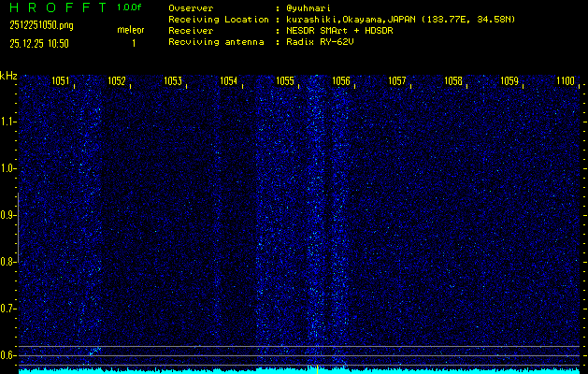Click the Radix RV-62V antenna text

323,42
